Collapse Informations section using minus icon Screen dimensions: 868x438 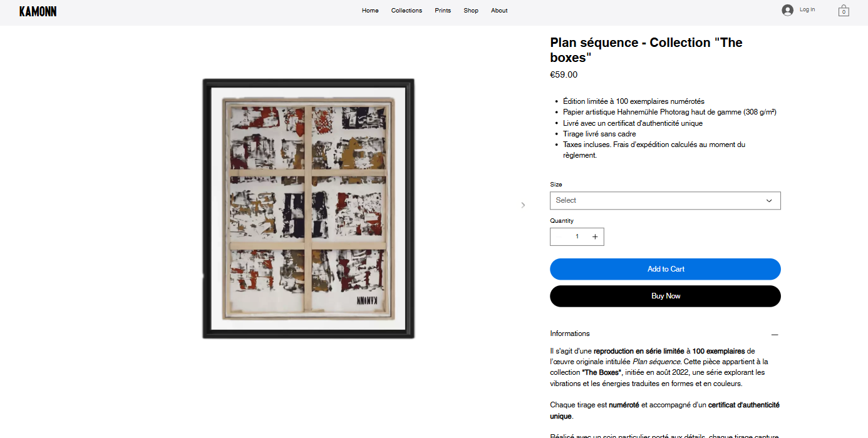pos(775,335)
